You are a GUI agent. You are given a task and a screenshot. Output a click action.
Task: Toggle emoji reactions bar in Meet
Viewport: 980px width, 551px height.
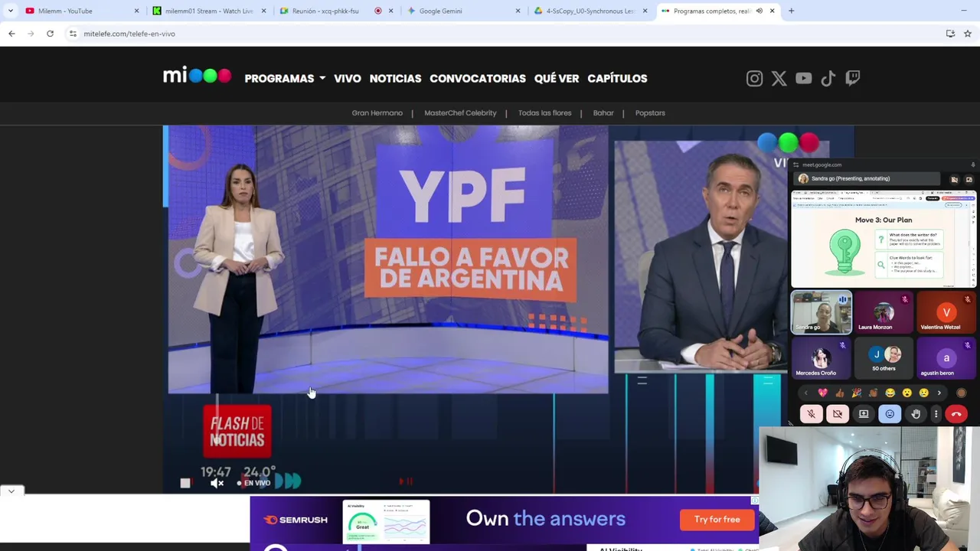[890, 414]
